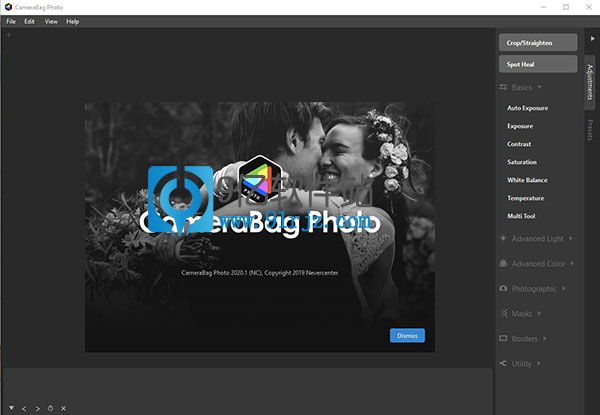600x415 pixels.
Task: Click the Spot Heal button
Action: click(x=538, y=64)
